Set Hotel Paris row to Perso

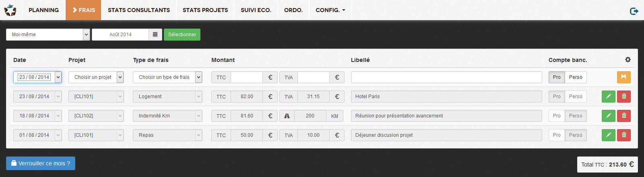pos(576,97)
